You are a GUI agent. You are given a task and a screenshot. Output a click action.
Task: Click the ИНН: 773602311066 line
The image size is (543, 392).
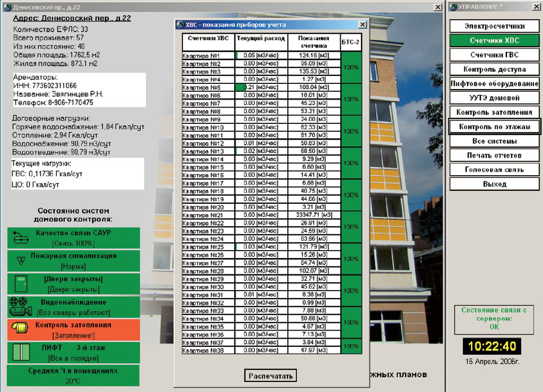(x=45, y=86)
